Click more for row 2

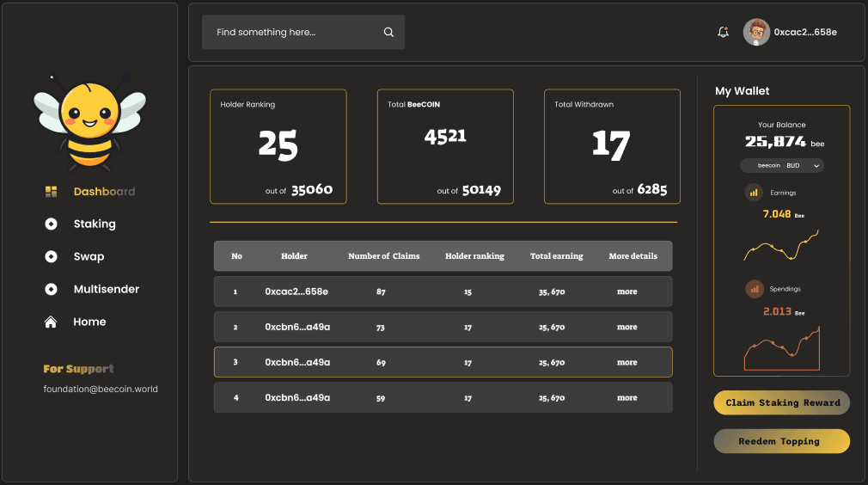coord(627,327)
